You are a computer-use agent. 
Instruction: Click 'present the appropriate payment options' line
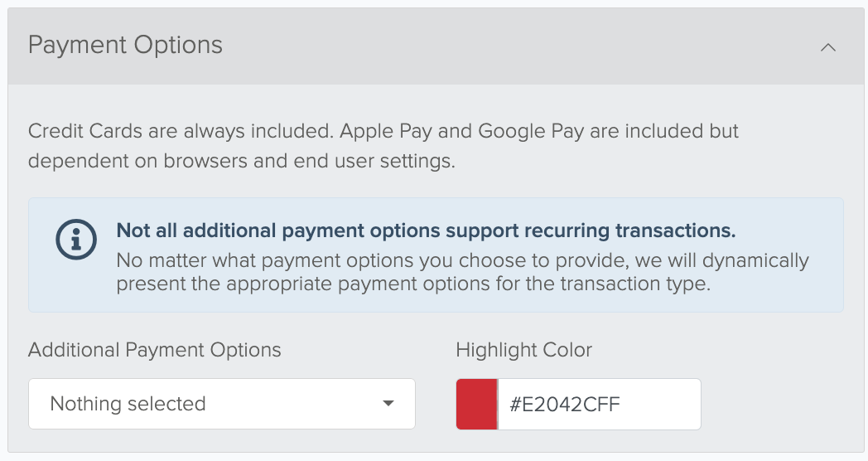pos(413,284)
